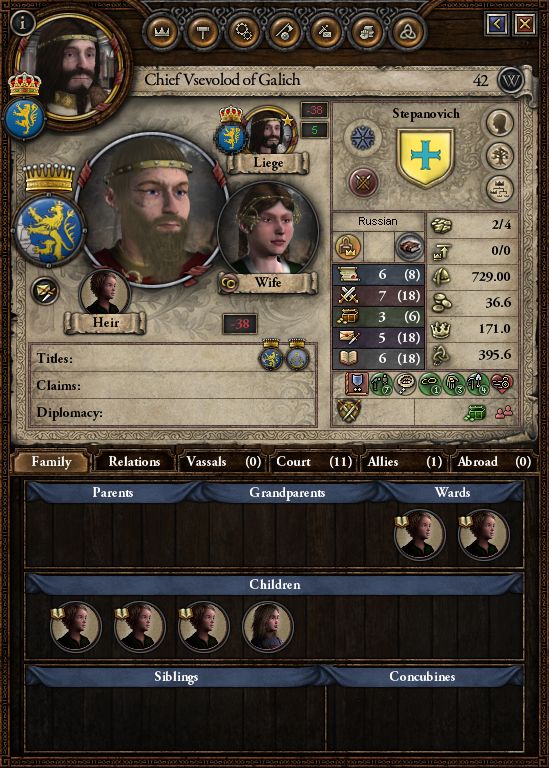Click the crossed swords war icon
Screen dimensions: 549x768
point(363,183)
